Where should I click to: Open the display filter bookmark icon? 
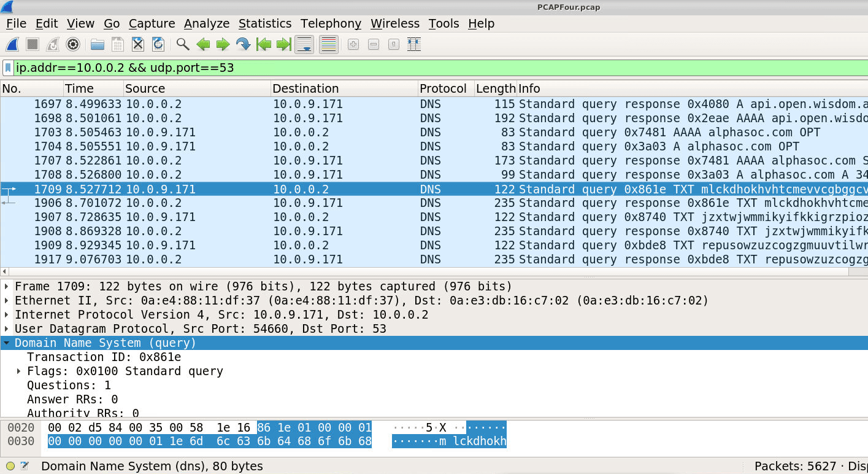click(8, 68)
